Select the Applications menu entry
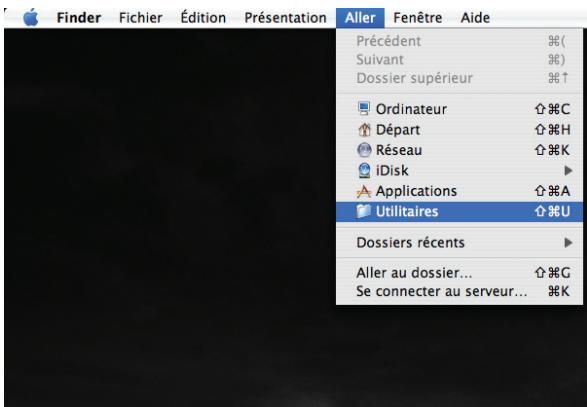The height and width of the screenshot is (407, 587). [x=459, y=191]
